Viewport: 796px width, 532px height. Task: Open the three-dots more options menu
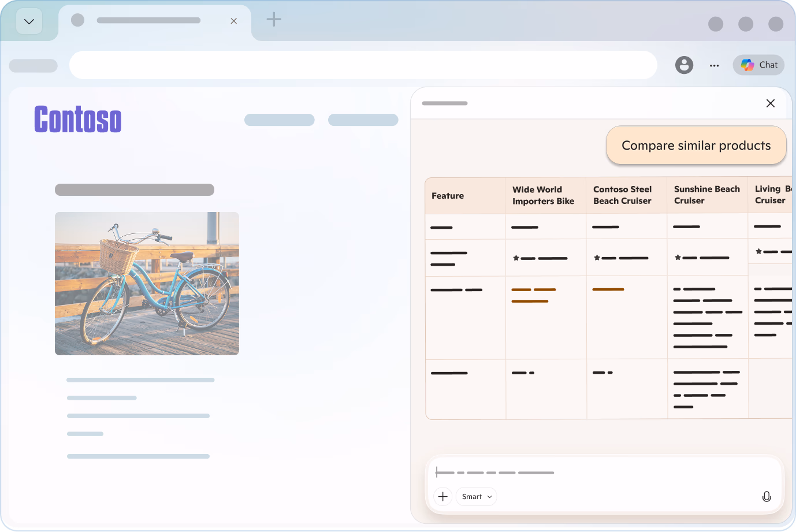[x=714, y=65]
